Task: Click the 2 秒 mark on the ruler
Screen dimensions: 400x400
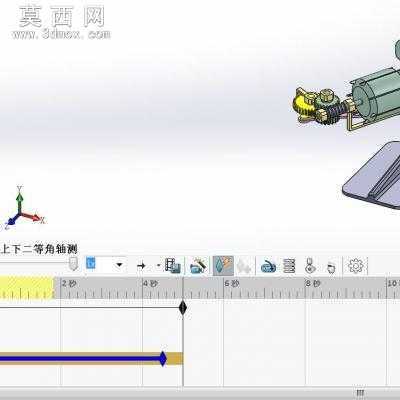Action: [x=69, y=284]
